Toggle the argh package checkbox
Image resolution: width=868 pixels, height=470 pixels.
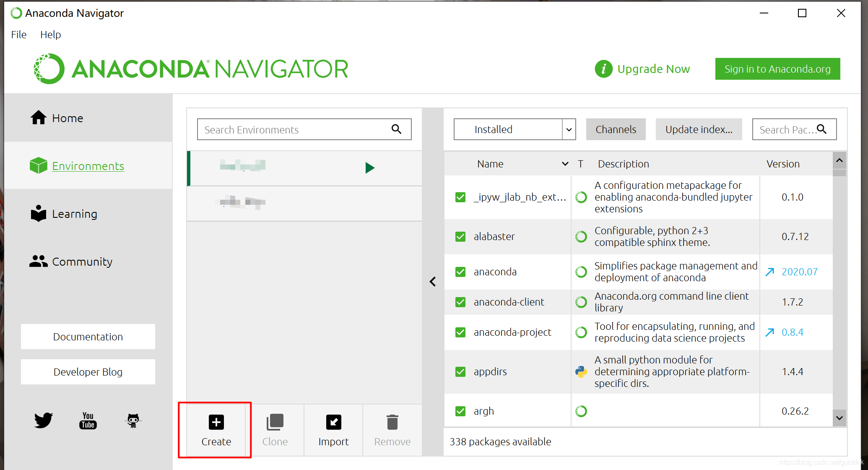(x=460, y=411)
